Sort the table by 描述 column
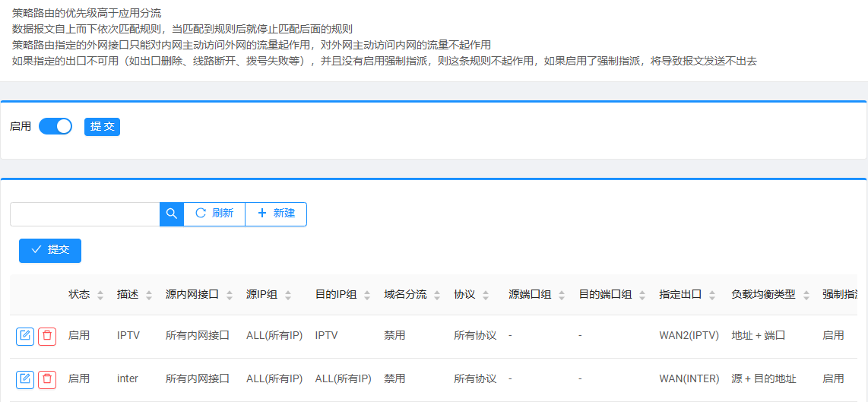This screenshot has height=402, width=868. pos(135,295)
